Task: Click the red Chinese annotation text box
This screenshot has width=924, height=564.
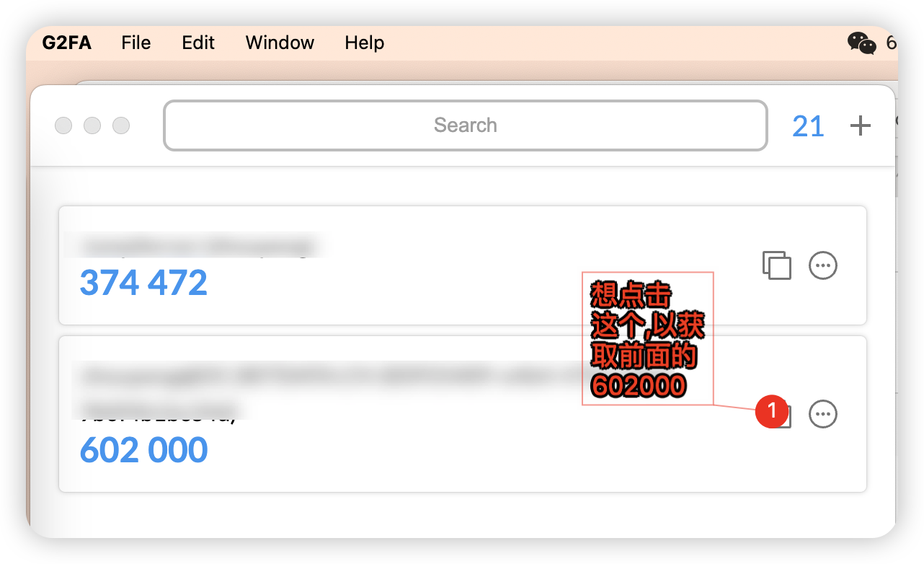Action: coord(647,339)
